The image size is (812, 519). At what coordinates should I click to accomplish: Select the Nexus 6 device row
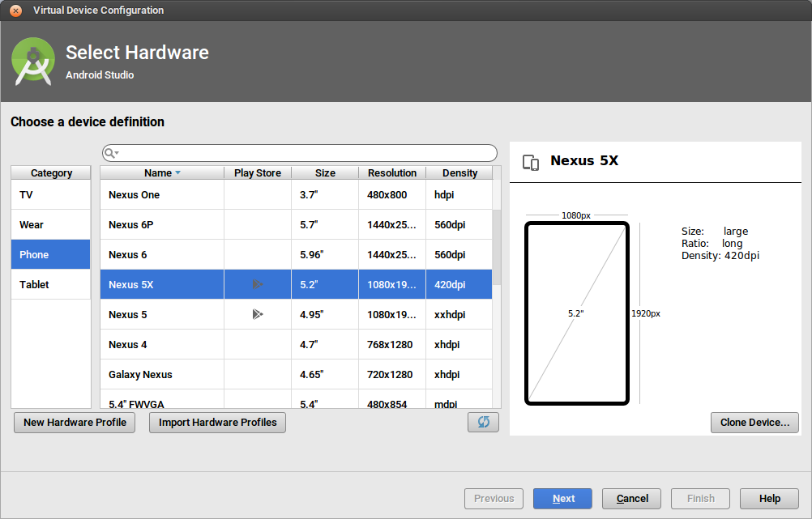click(x=162, y=254)
